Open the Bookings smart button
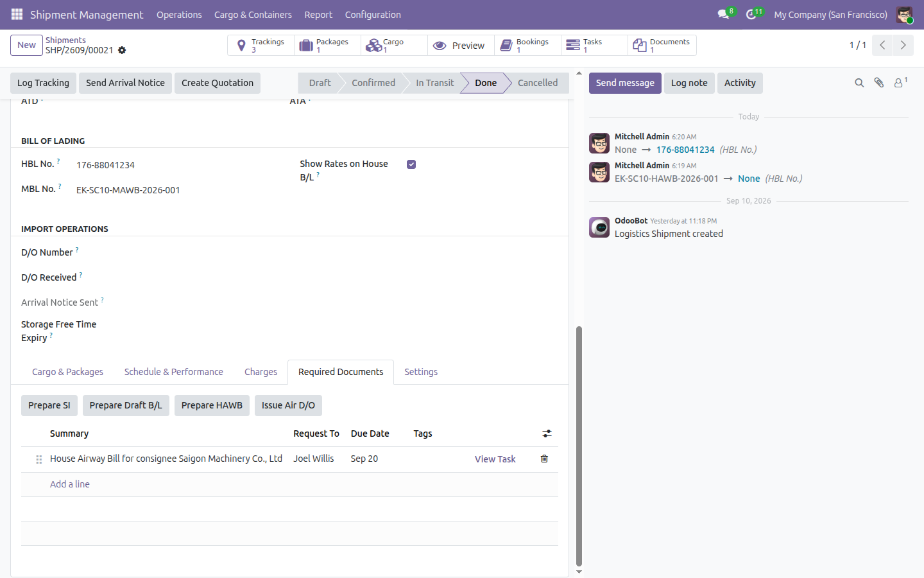 tap(527, 46)
